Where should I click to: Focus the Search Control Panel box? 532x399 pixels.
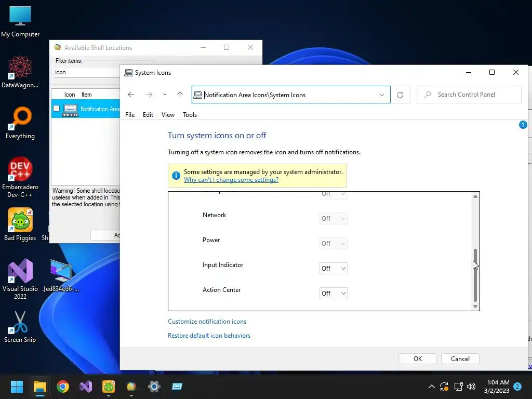click(x=469, y=95)
